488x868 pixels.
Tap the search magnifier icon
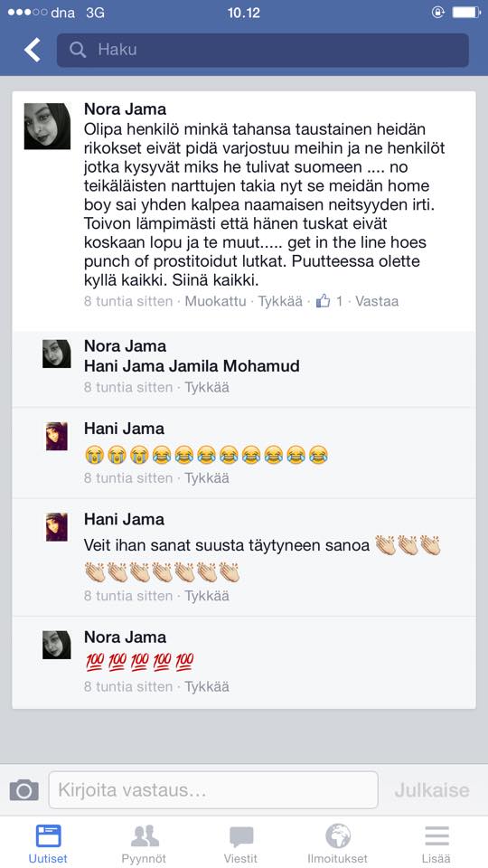(78, 50)
